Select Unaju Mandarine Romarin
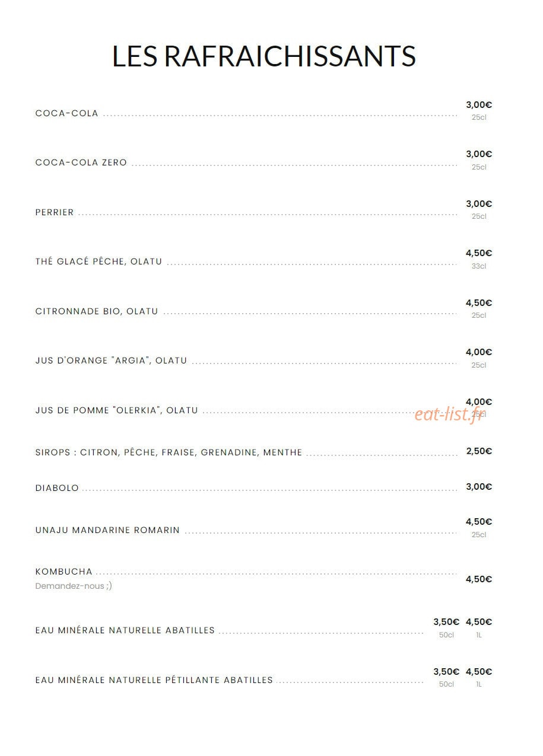Screen dimensions: 543x756 pyautogui.click(x=107, y=530)
